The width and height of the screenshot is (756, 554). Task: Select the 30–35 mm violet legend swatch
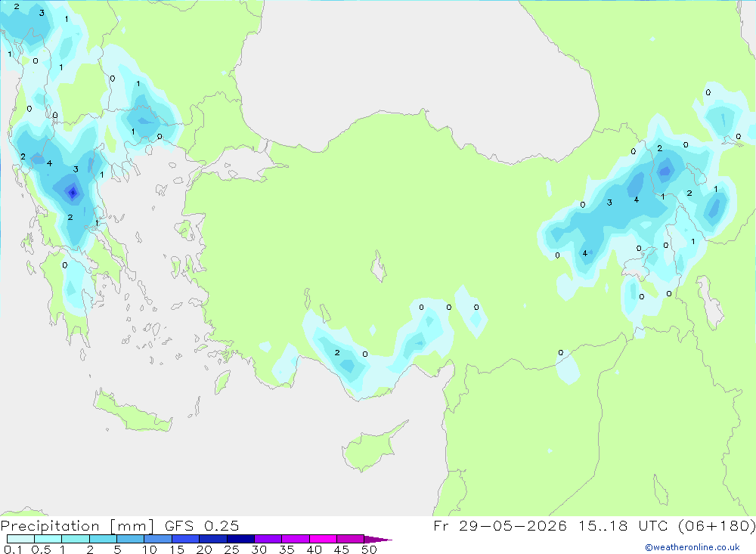pyautogui.click(x=268, y=539)
